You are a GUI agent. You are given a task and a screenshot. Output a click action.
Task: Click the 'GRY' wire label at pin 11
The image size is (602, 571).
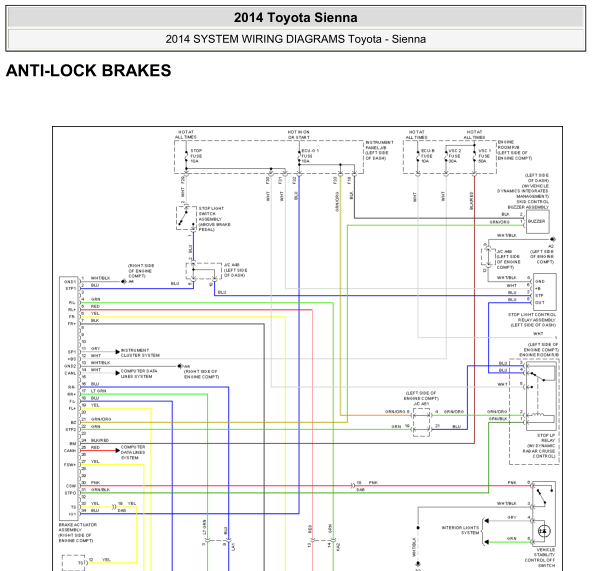pos(95,349)
